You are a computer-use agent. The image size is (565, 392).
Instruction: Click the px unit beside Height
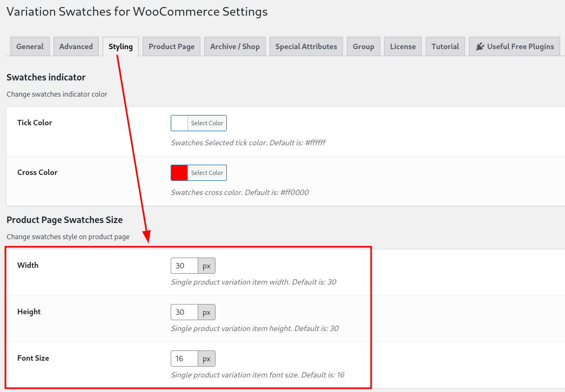tap(206, 313)
